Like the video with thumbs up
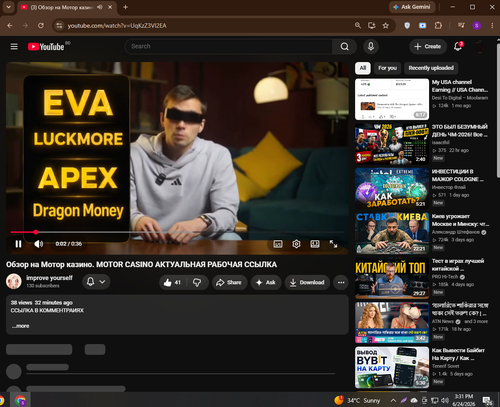The width and height of the screenshot is (500, 407). pyautogui.click(x=172, y=282)
